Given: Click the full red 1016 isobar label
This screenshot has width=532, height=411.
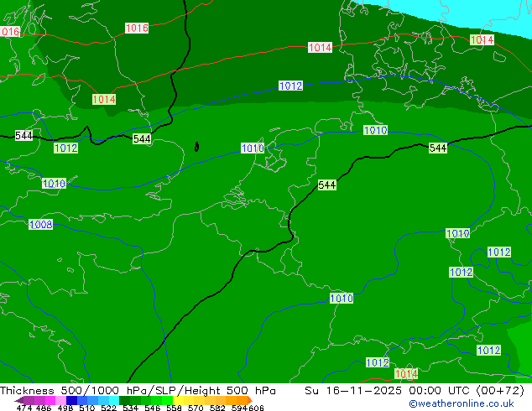Looking at the screenshot, I should point(137,28).
